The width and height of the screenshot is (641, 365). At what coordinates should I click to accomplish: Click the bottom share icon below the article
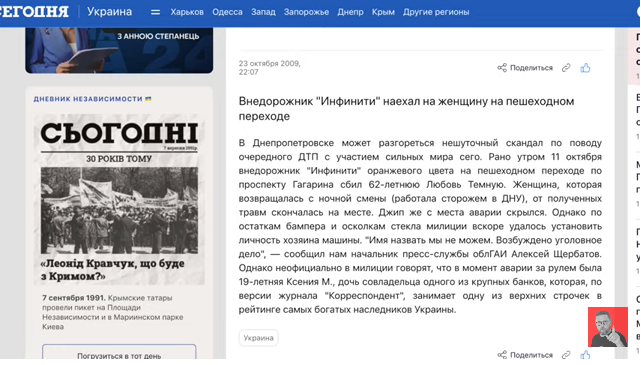(502, 355)
